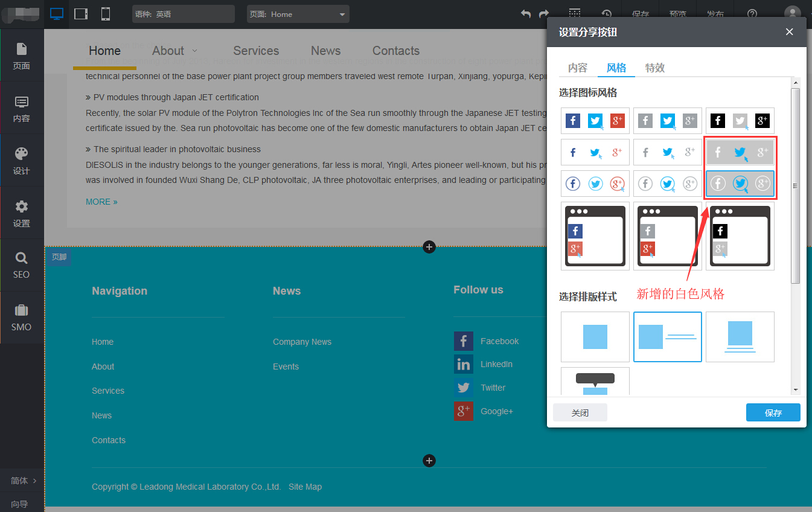Switch to mobile phone preview icon
Image resolution: width=812 pixels, height=512 pixels.
click(x=106, y=14)
